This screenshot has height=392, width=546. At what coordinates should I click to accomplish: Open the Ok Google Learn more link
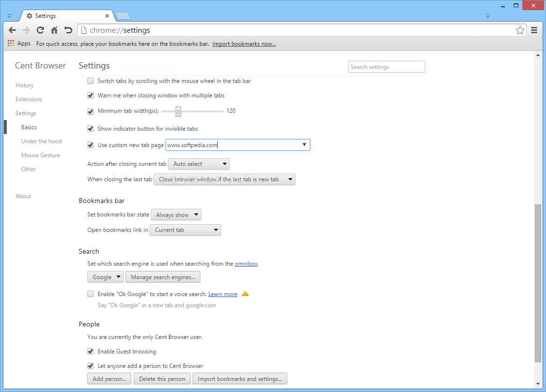[x=223, y=294]
